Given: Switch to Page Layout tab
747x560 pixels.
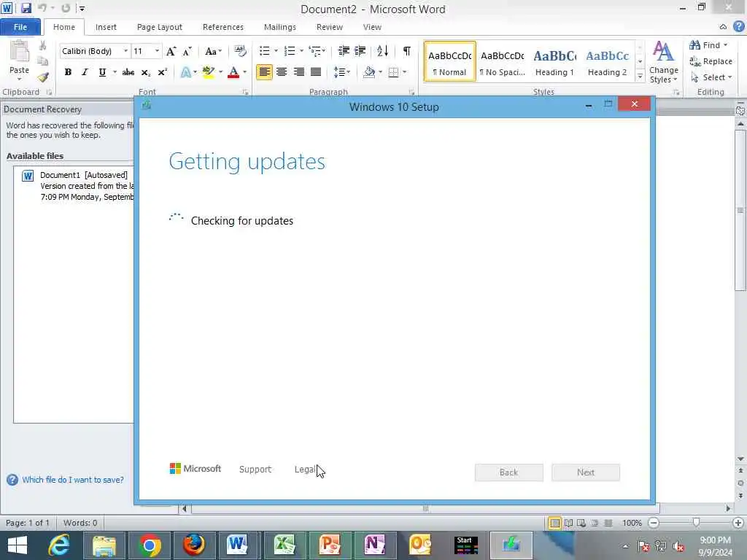Looking at the screenshot, I should pyautogui.click(x=160, y=27).
